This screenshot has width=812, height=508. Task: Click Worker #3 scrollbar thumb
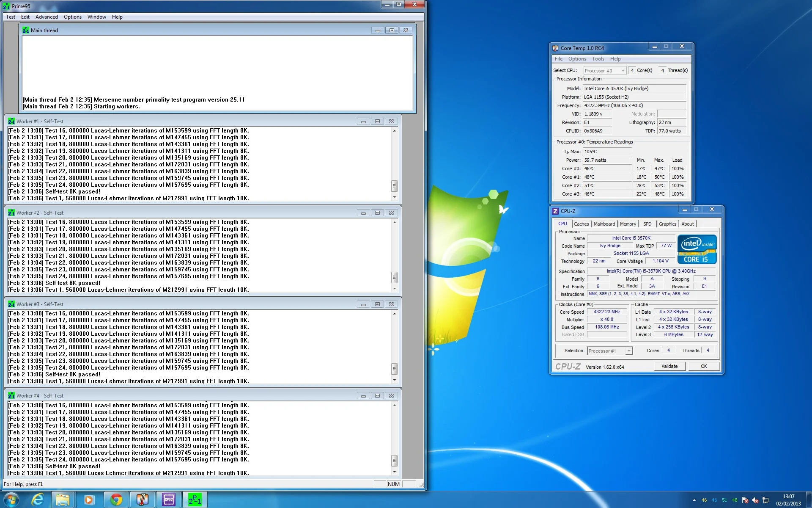(394, 369)
